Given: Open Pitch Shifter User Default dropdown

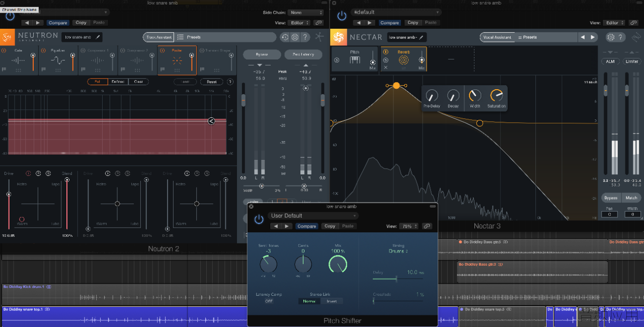Looking at the screenshot, I should pos(313,216).
